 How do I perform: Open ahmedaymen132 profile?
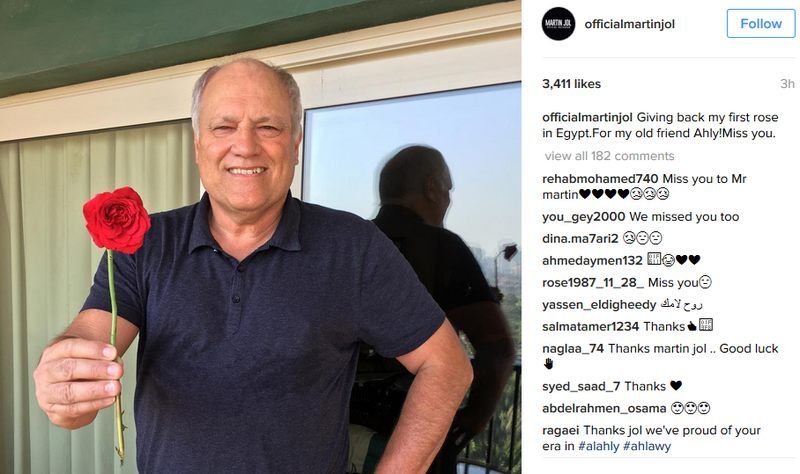tap(592, 261)
